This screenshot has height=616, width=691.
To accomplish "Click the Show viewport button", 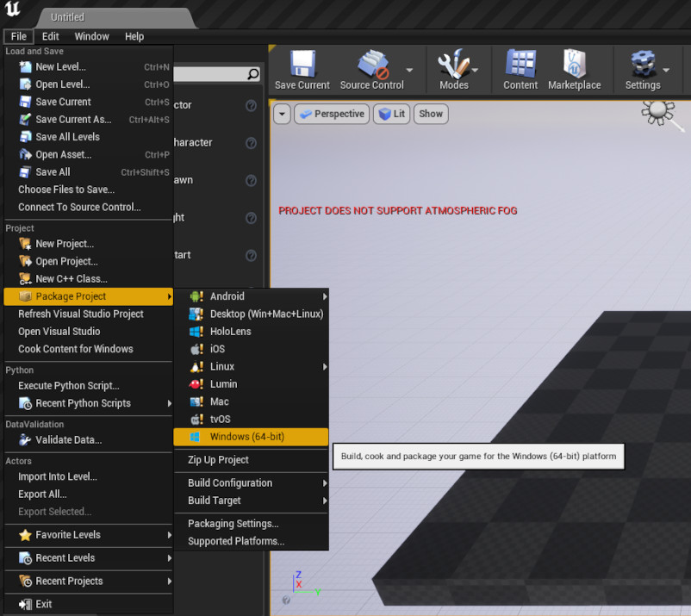I will tap(431, 114).
